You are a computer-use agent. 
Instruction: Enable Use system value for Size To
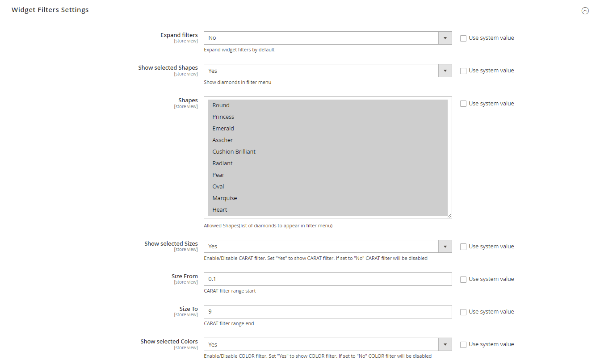click(x=463, y=312)
